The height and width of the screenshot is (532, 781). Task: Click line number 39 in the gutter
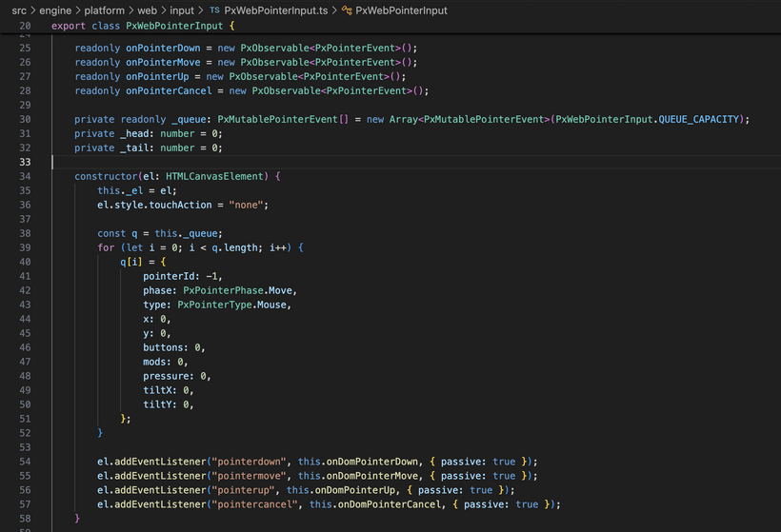pyautogui.click(x=25, y=247)
